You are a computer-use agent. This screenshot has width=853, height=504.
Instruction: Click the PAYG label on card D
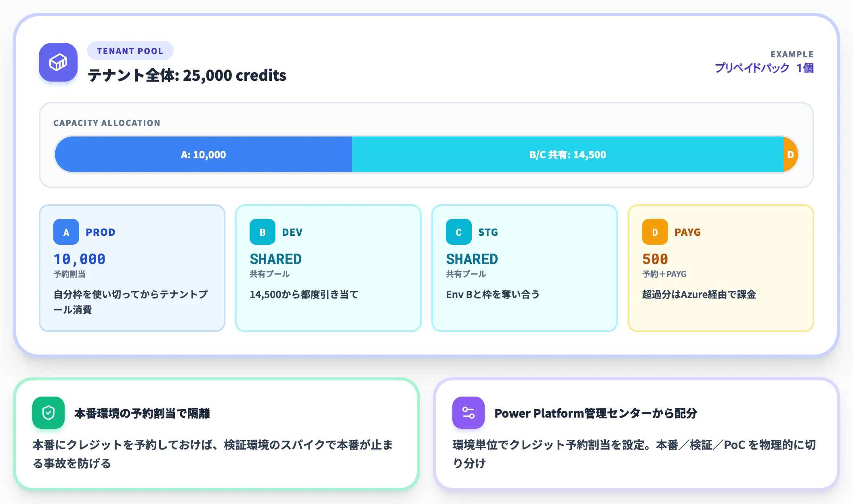point(687,232)
